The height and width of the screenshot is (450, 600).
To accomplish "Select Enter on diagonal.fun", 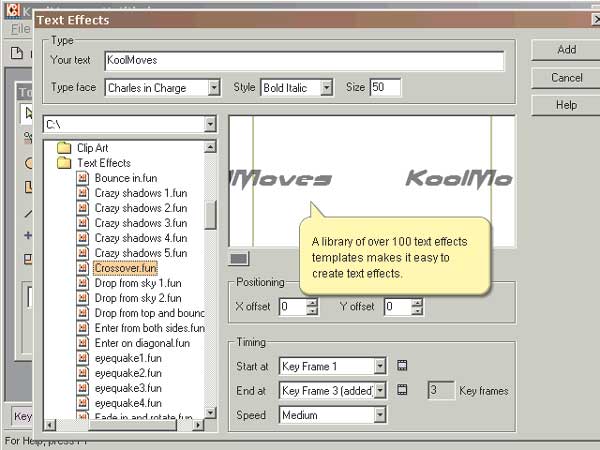I will coord(142,343).
